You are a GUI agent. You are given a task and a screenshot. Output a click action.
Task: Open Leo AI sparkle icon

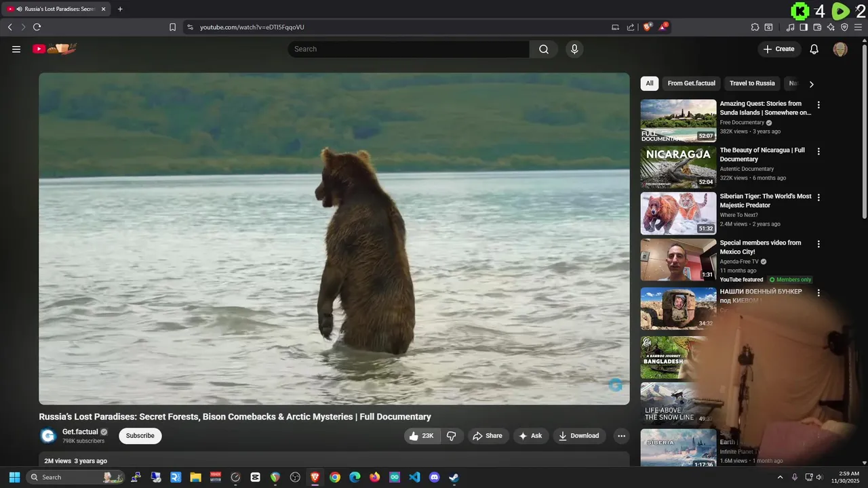tap(831, 27)
